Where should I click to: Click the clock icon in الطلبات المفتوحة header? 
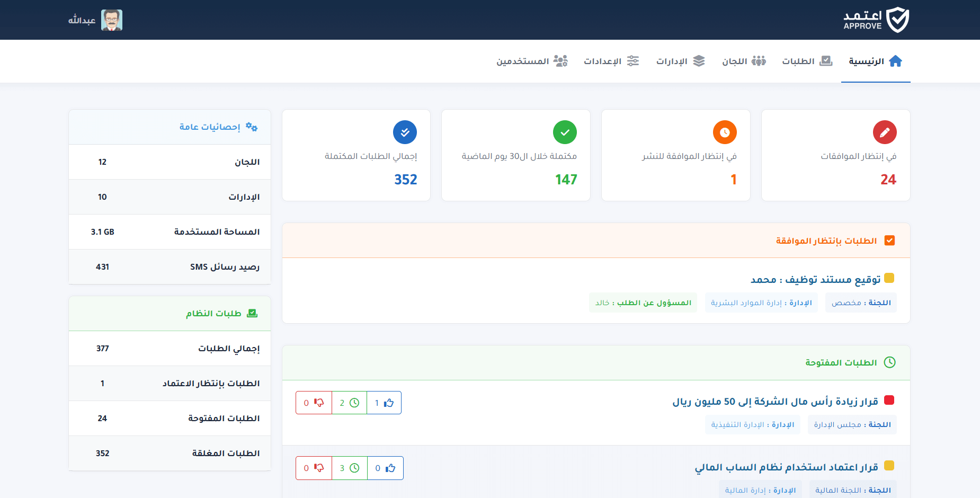coord(891,362)
